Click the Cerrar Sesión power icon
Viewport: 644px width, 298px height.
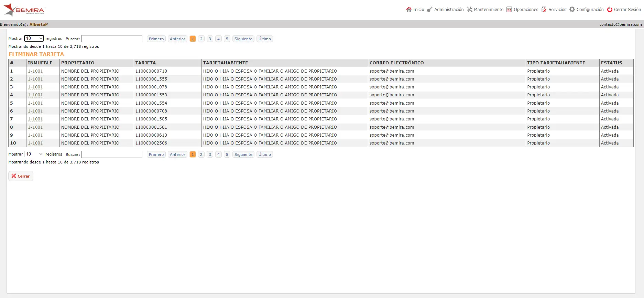(x=610, y=10)
